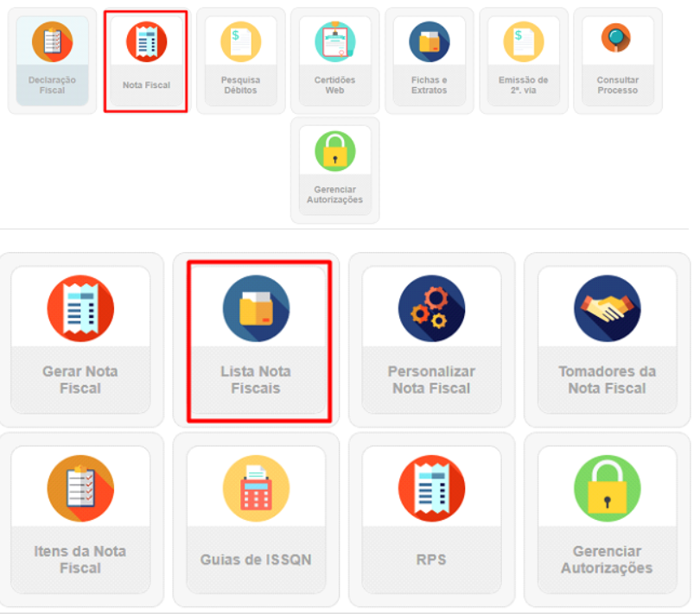Click the Lista Nota Fiscais label text
Viewport: 700px width, 614px height.
tap(256, 379)
